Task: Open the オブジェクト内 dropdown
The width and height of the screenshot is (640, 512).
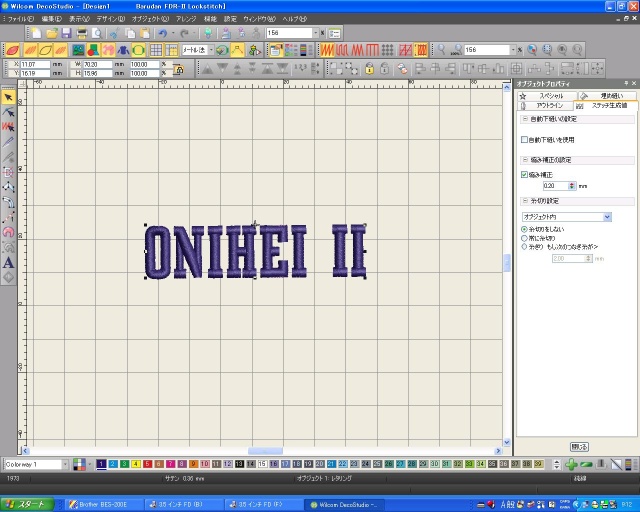Action: point(606,216)
